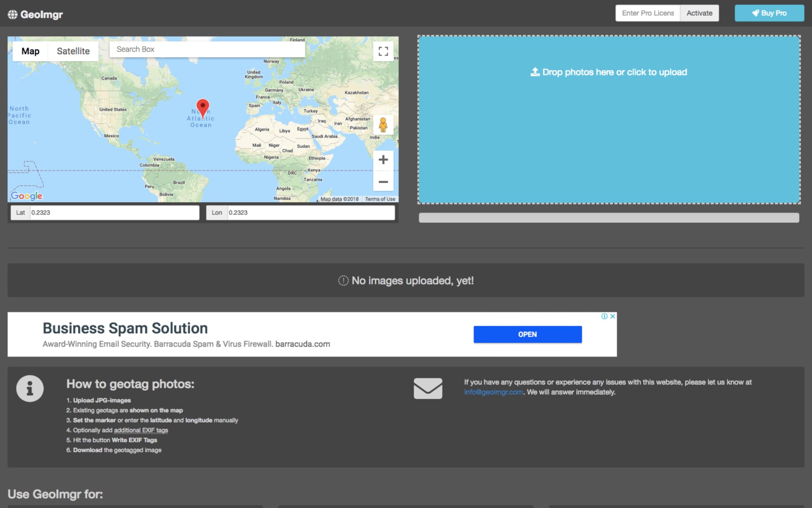Focus the map Search Box field
The image size is (812, 508).
[207, 49]
